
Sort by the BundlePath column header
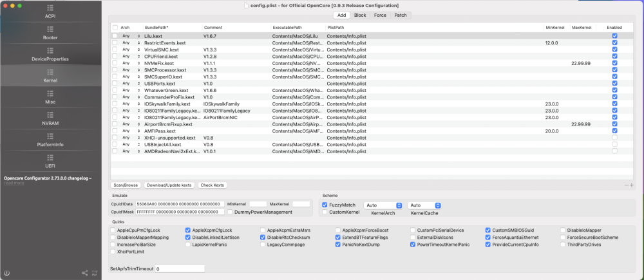(173, 28)
